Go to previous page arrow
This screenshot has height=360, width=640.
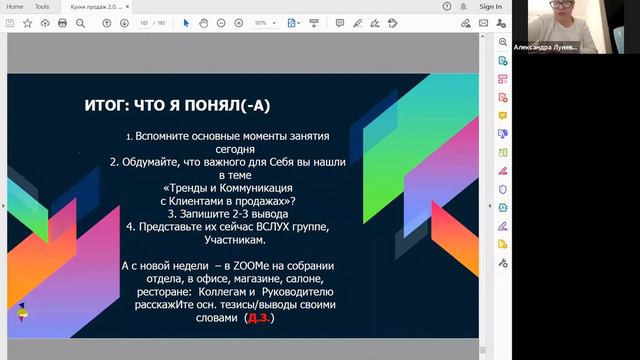(x=107, y=23)
